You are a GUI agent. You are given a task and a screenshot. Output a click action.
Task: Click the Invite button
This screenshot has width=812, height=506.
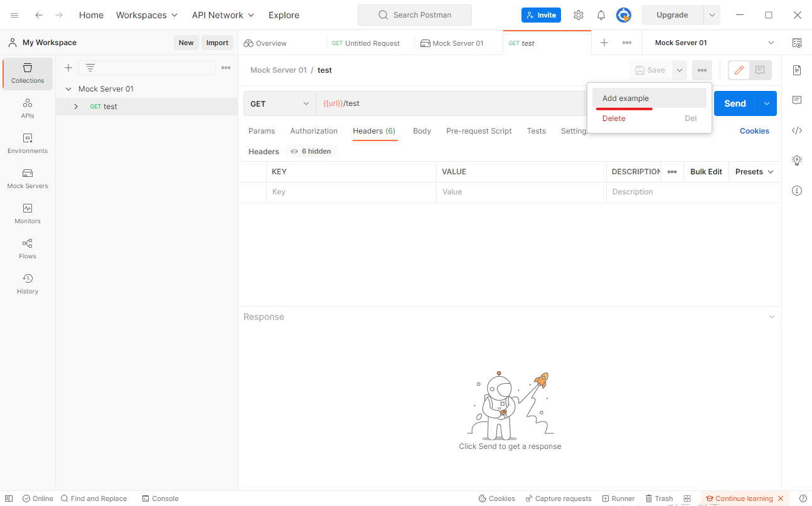(541, 15)
